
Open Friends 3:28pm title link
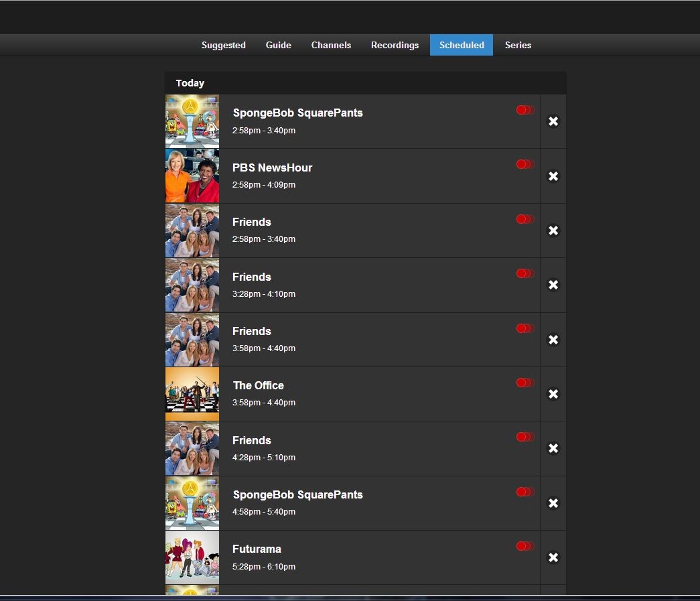252,277
